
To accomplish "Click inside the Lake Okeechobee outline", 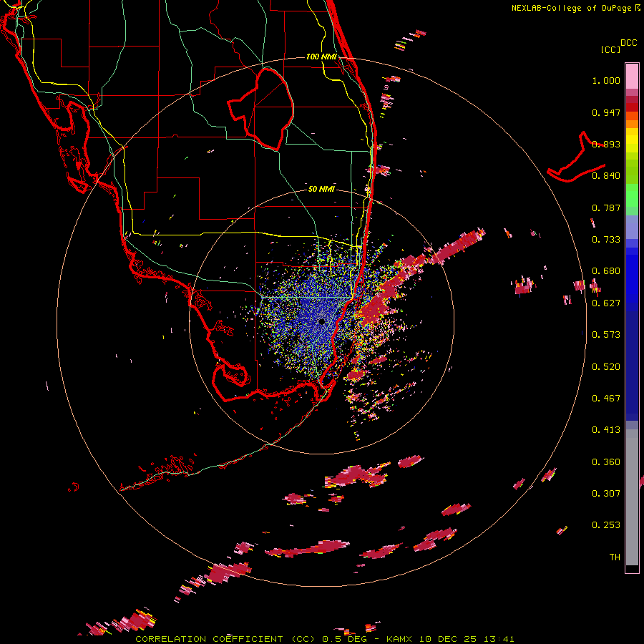I will tap(267, 109).
